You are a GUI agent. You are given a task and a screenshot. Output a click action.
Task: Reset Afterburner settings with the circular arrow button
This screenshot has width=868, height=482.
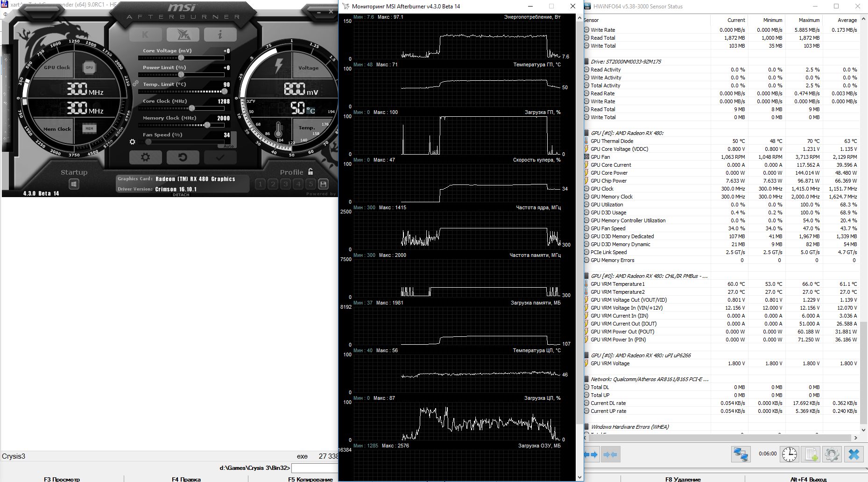183,157
